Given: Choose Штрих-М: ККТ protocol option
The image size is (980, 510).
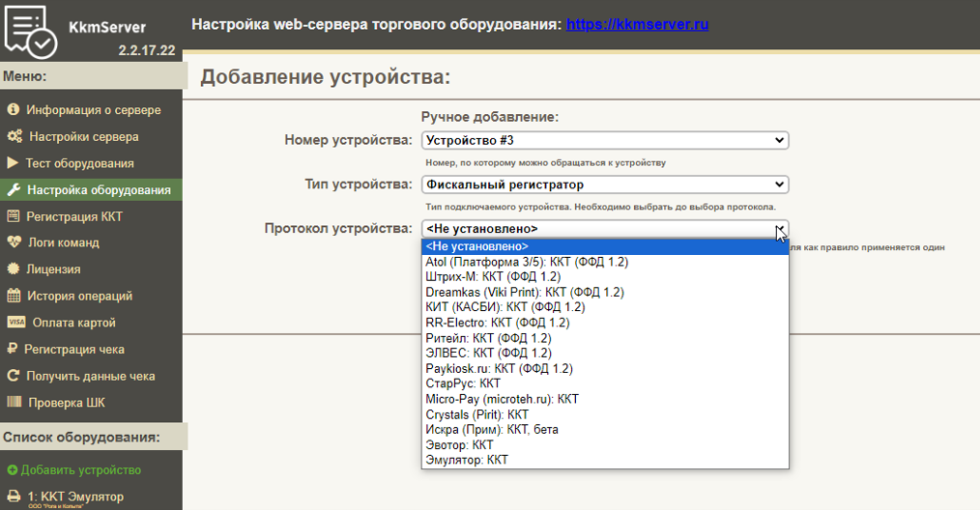Looking at the screenshot, I should [x=605, y=277].
